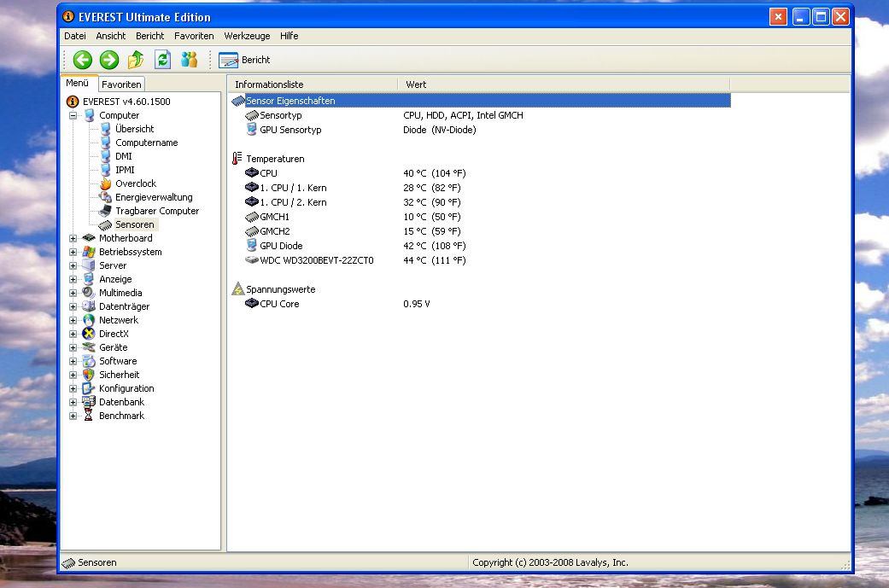889x588 pixels.
Task: Open the Datei menu
Action: (75, 36)
